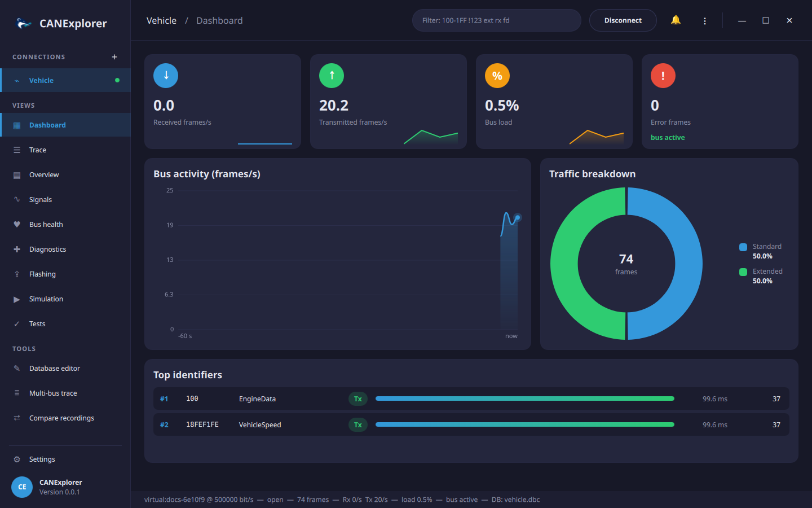
Task: Click the red error frames exclamation icon
Action: [x=663, y=76]
